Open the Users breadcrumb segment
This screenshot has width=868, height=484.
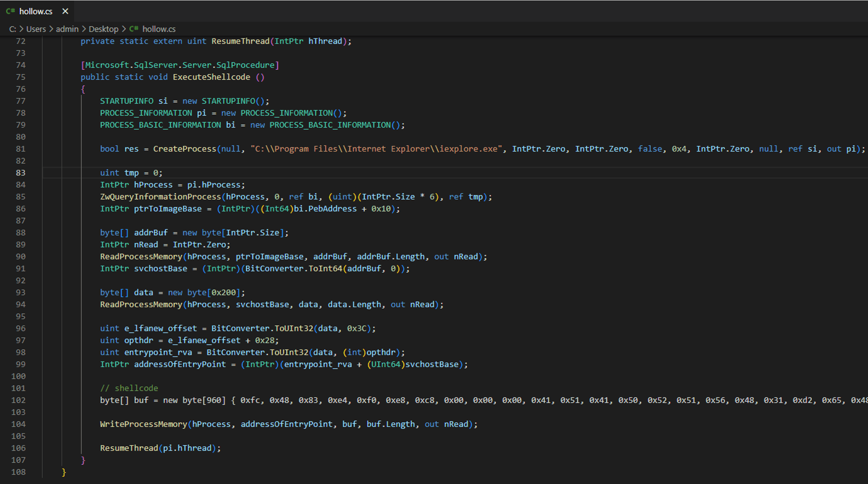[36, 29]
